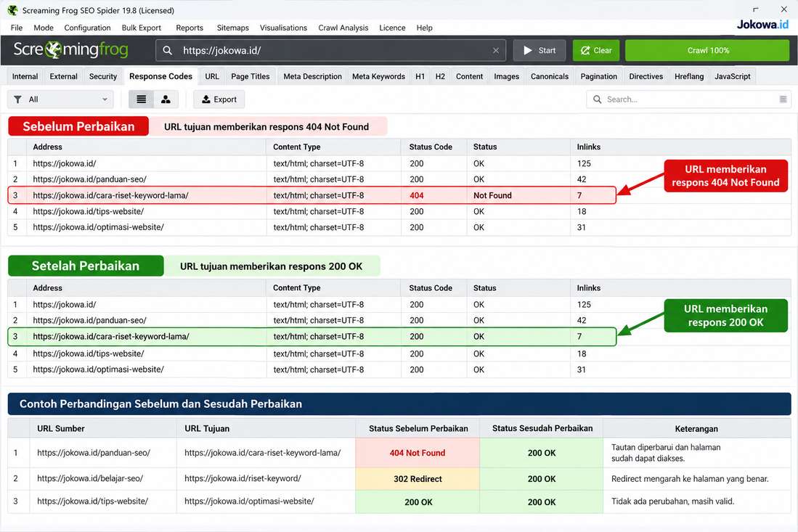The width and height of the screenshot is (798, 532).
Task: Switch to the Content tab
Action: click(x=469, y=76)
